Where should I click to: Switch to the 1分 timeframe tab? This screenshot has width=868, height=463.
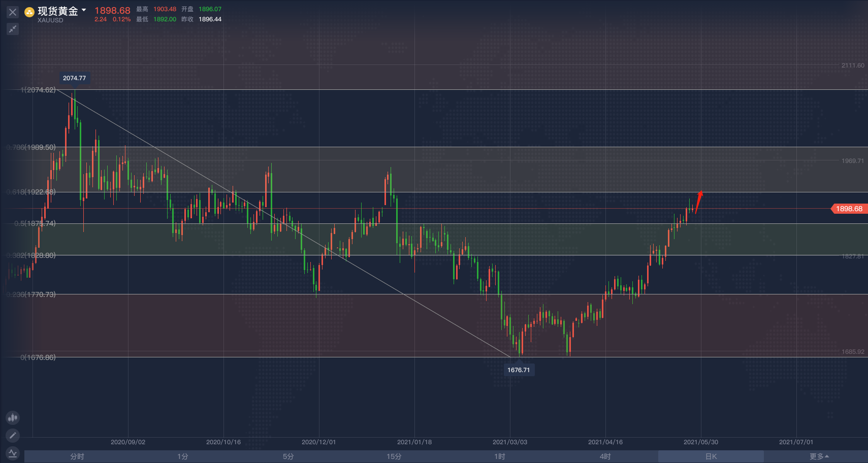[183, 456]
